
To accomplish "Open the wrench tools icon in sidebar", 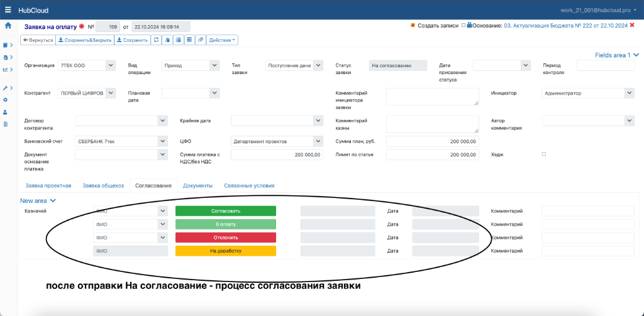I will 6,88.
